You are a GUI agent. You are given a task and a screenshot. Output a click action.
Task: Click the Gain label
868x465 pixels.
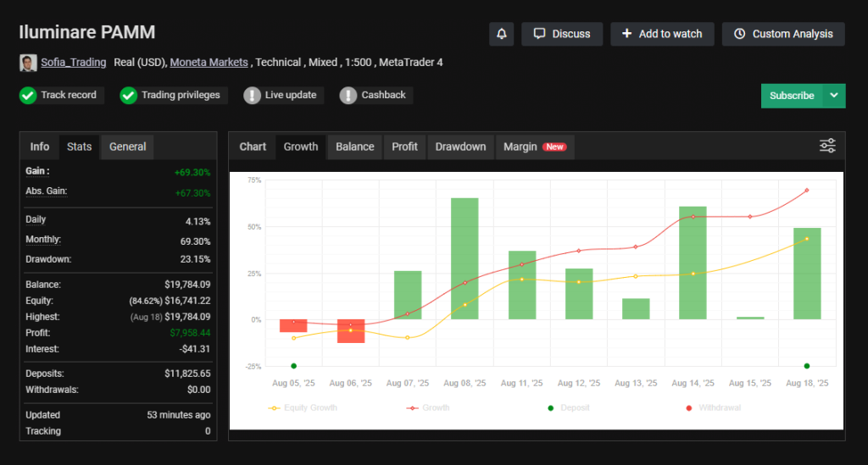coord(37,171)
